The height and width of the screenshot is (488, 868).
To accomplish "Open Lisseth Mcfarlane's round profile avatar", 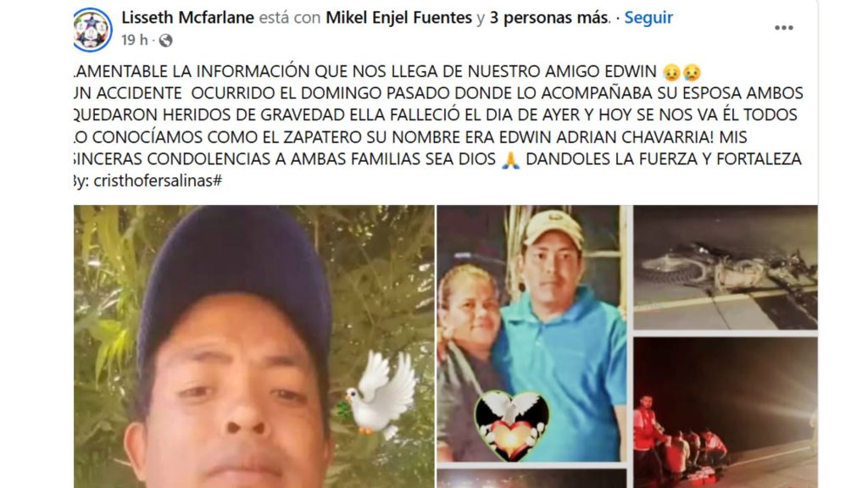I will pos(92,30).
